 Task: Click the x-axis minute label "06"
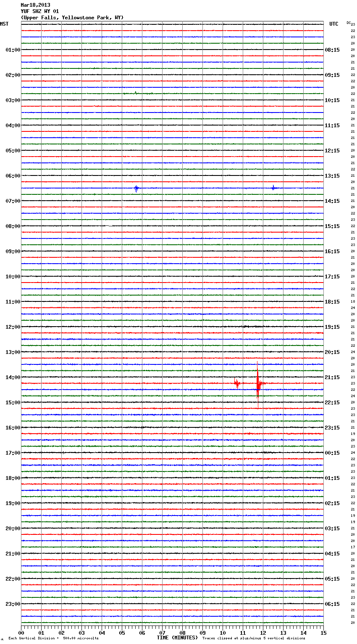click(142, 633)
